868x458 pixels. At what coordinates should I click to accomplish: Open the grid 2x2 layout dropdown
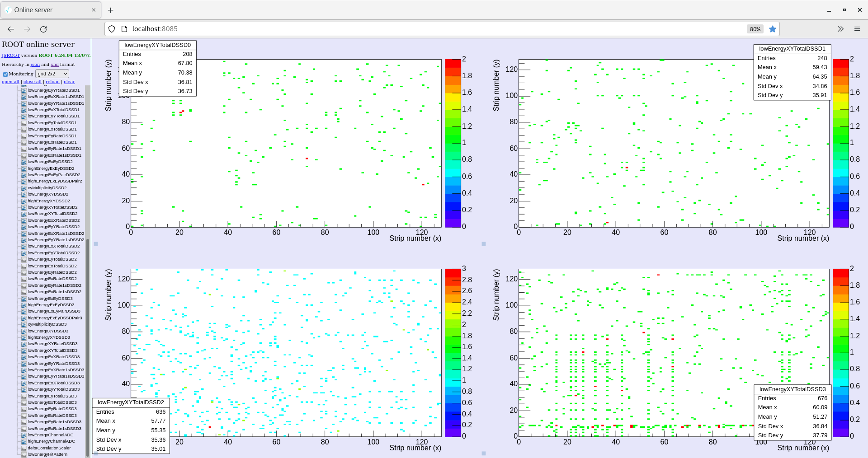coord(52,74)
